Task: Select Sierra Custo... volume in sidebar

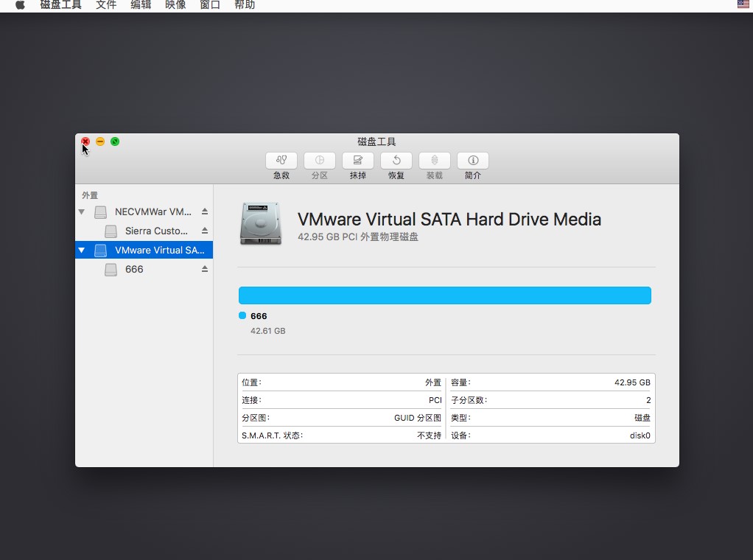Action: click(144, 231)
